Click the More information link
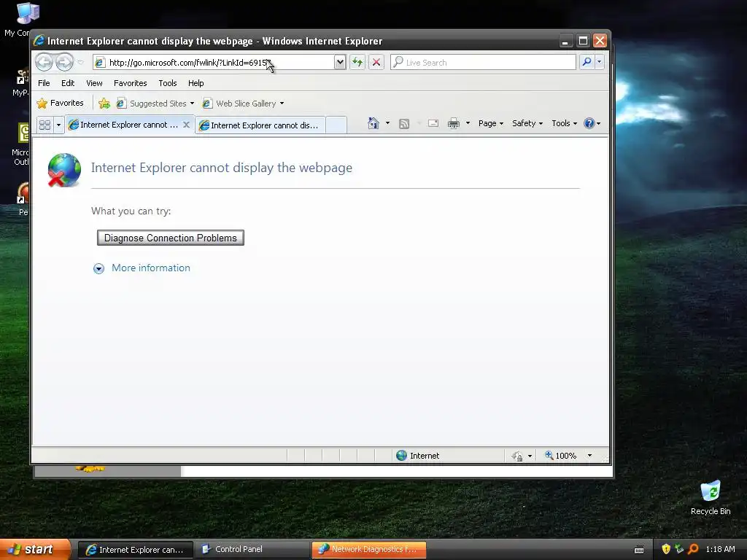This screenshot has width=747, height=560. (150, 268)
